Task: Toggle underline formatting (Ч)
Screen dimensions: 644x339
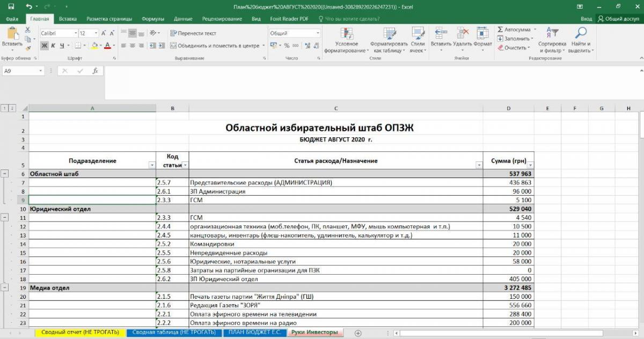Action: pyautogui.click(x=62, y=46)
